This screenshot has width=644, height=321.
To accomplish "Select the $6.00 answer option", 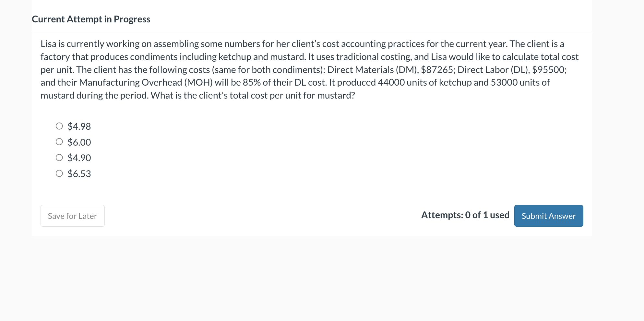I will [59, 141].
